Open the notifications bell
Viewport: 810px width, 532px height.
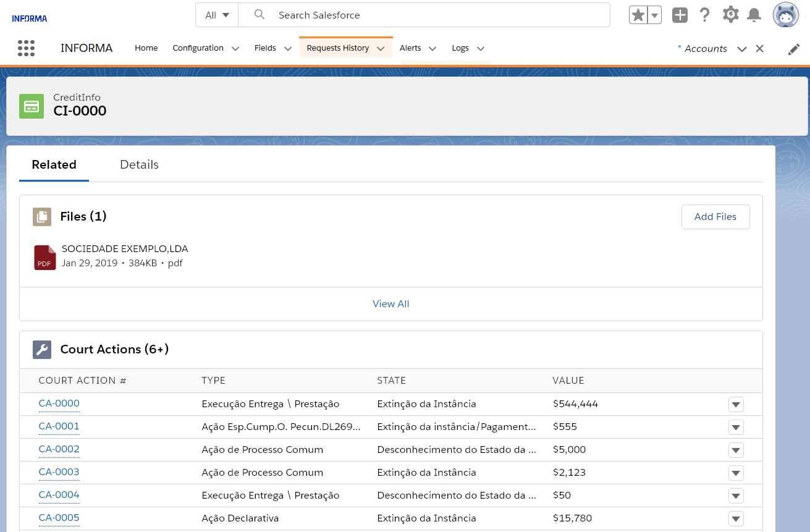click(754, 15)
